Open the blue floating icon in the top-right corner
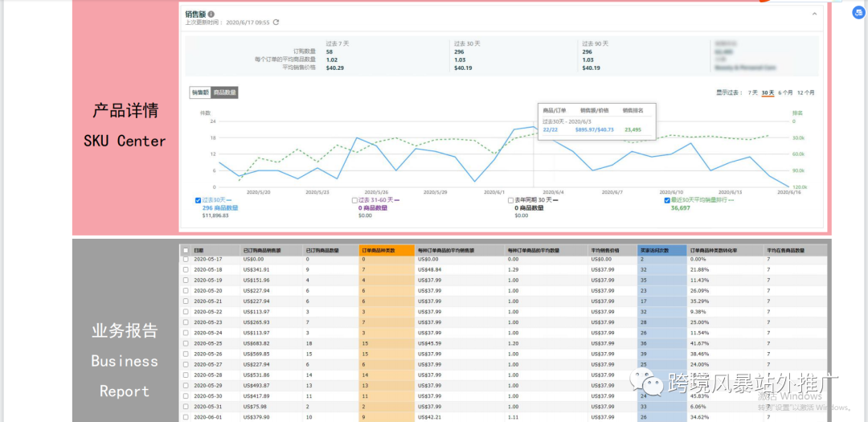The image size is (868, 422). [858, 14]
